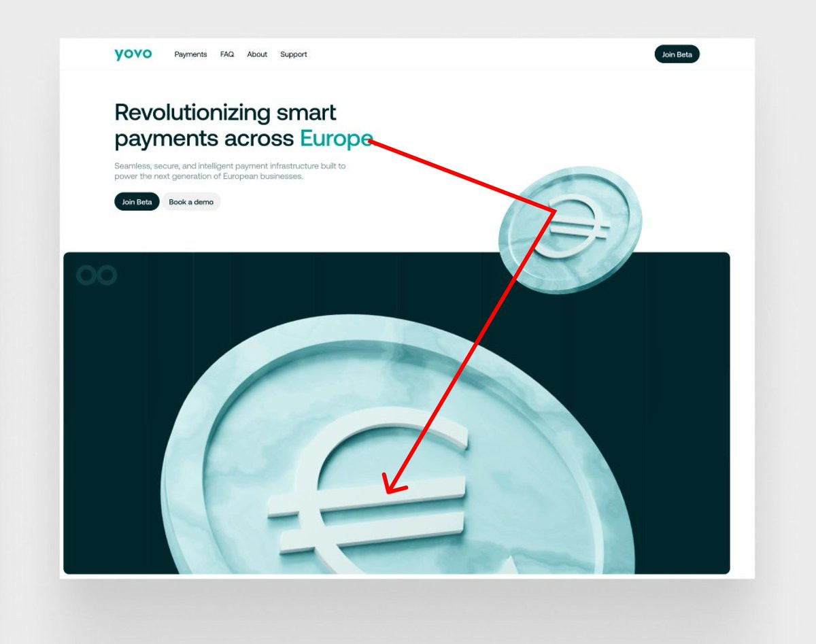The width and height of the screenshot is (816, 644).
Task: Click the double-ring icon in dark panel
Action: [x=97, y=275]
